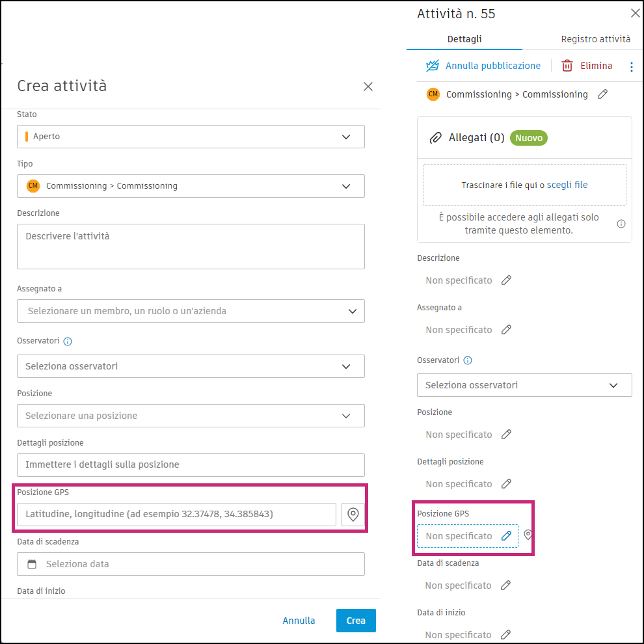The height and width of the screenshot is (644, 644).
Task: Click the Crea button
Action: (356, 620)
